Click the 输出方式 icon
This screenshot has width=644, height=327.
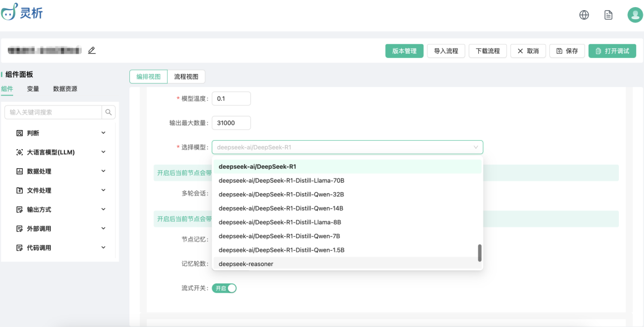coord(19,209)
